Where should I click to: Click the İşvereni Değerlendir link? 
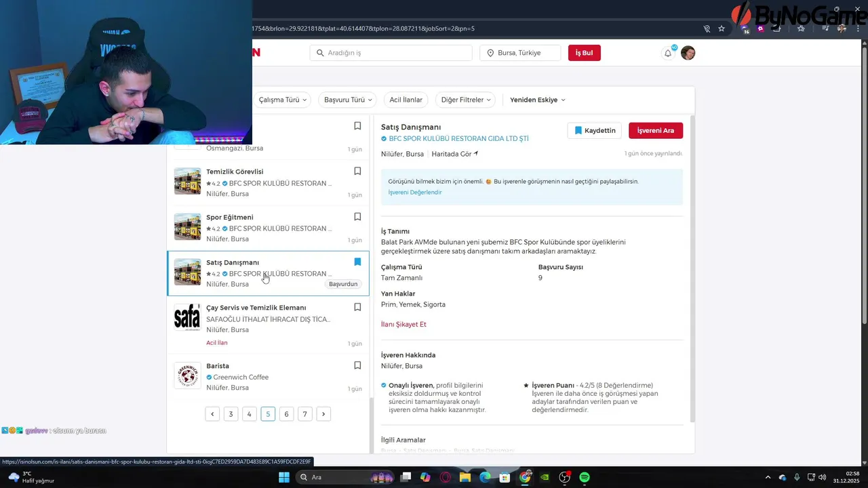tap(415, 192)
